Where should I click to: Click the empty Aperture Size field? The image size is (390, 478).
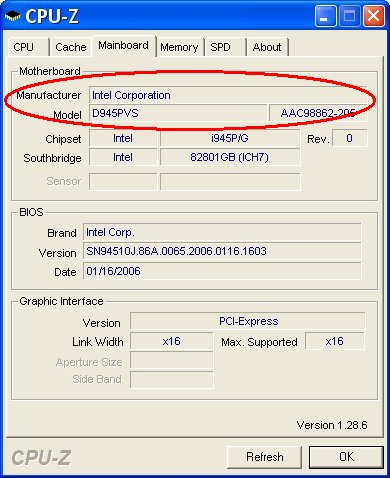[x=171, y=360]
